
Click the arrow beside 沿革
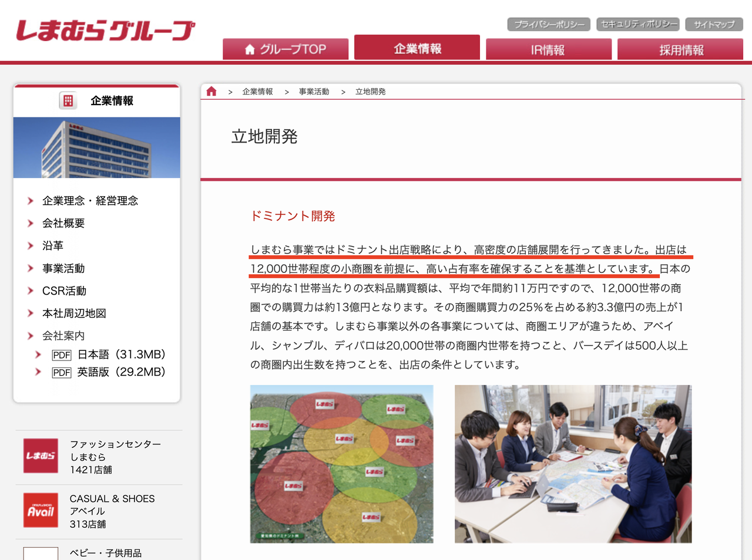coord(31,246)
